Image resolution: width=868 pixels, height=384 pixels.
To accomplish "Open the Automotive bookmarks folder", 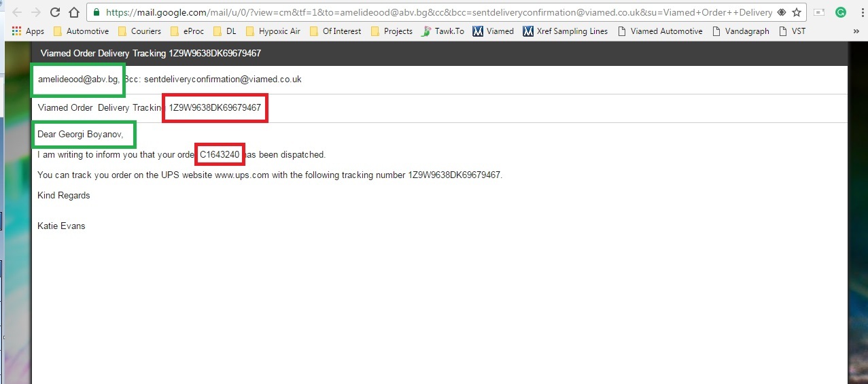I will point(81,31).
